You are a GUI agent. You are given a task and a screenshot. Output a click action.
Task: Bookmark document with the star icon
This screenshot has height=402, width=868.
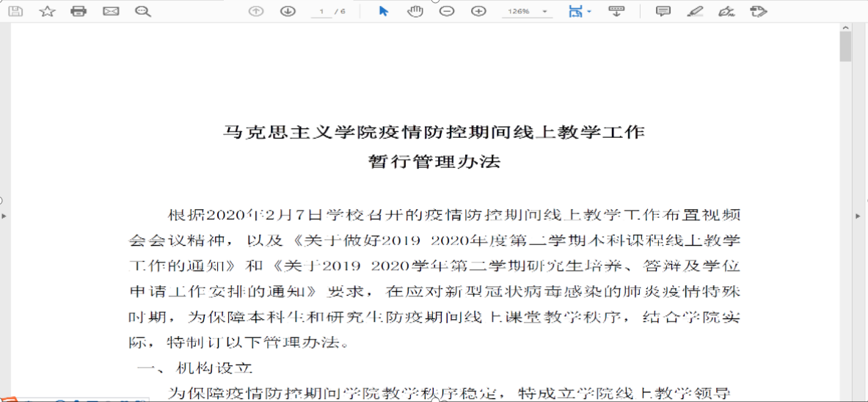pos(47,11)
